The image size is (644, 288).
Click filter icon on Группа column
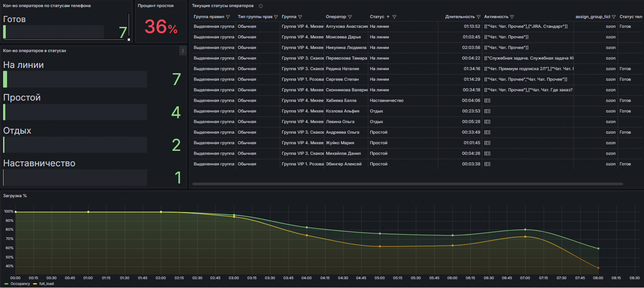300,17
